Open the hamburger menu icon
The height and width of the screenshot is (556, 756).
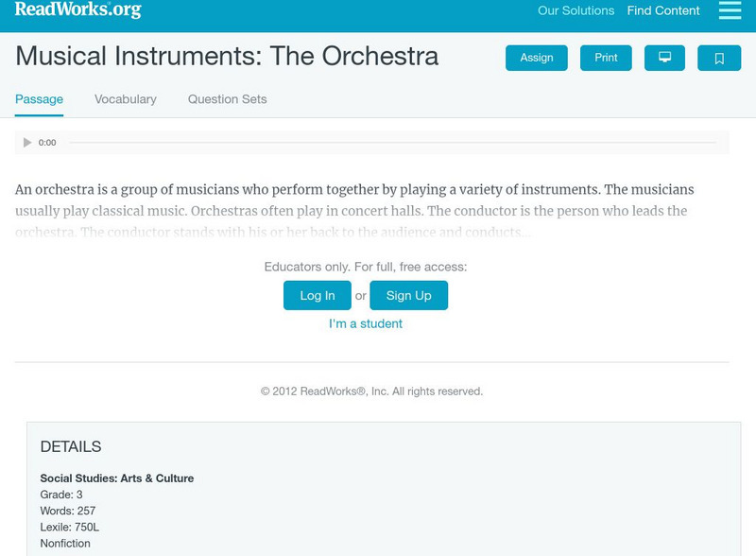click(x=730, y=10)
